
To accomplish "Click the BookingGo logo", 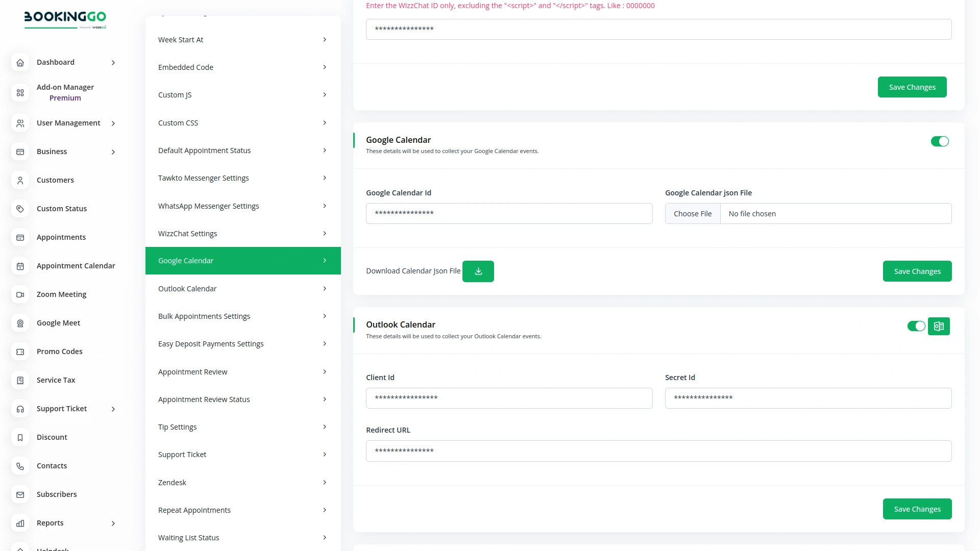I will coord(65,19).
